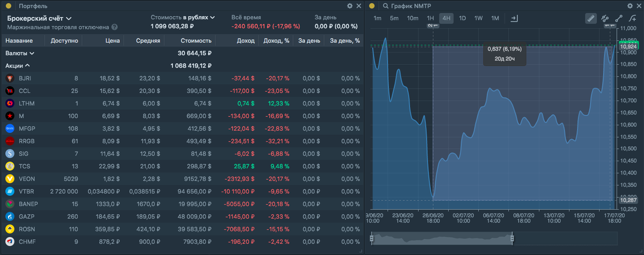Viewport: 644px width, 255px height.
Task: Switch chart to 5m timeframe
Action: coord(394,18)
